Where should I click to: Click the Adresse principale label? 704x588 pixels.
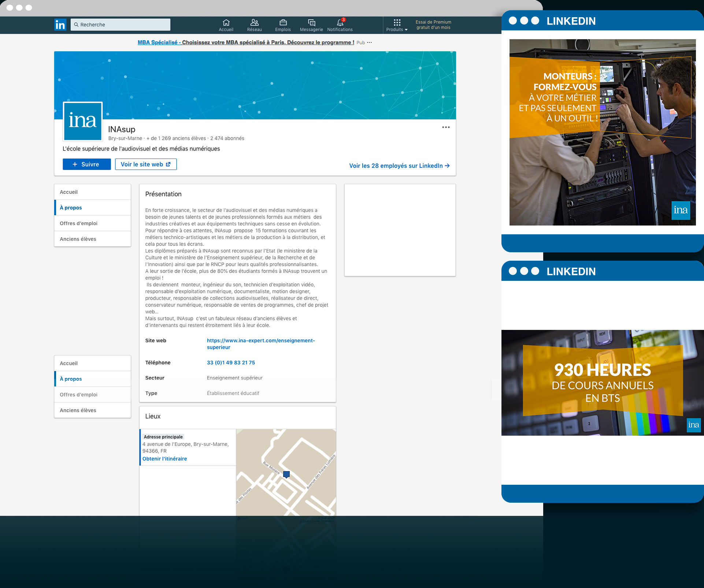click(163, 437)
